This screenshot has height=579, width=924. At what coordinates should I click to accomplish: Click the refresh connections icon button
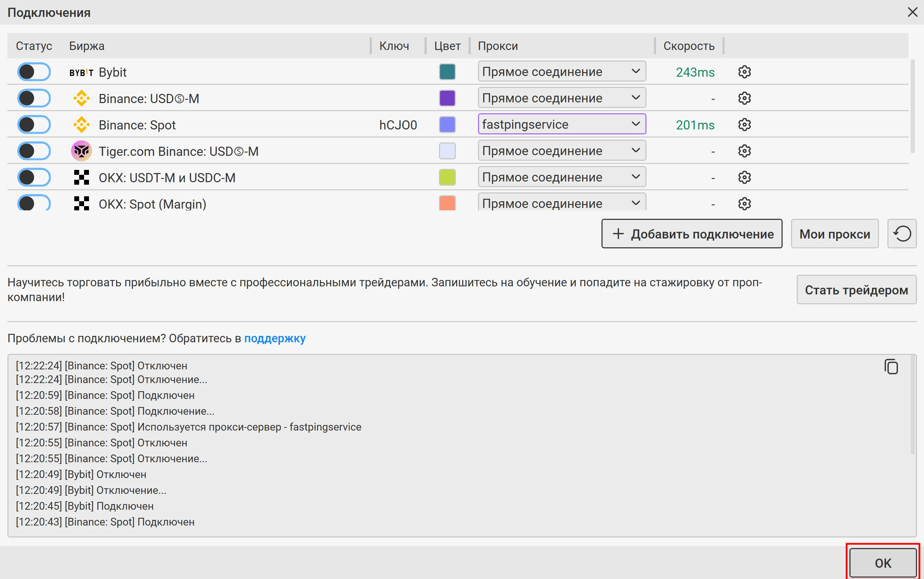click(901, 234)
